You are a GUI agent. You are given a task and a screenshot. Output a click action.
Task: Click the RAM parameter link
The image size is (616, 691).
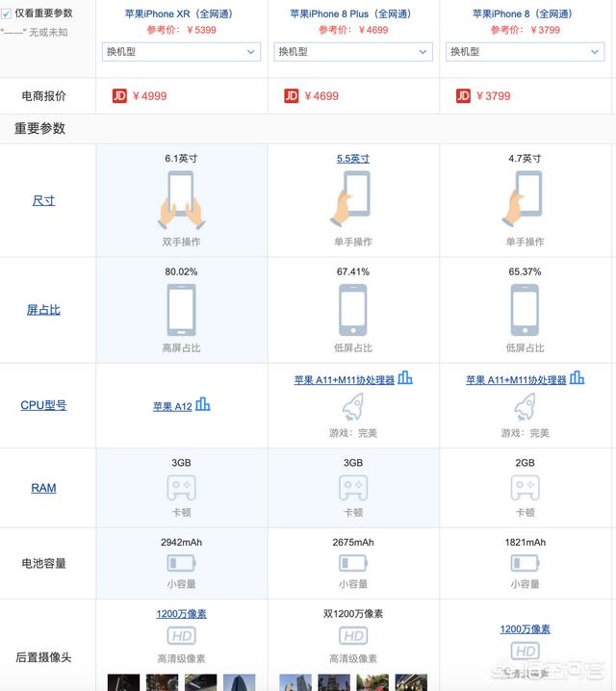tap(43, 488)
